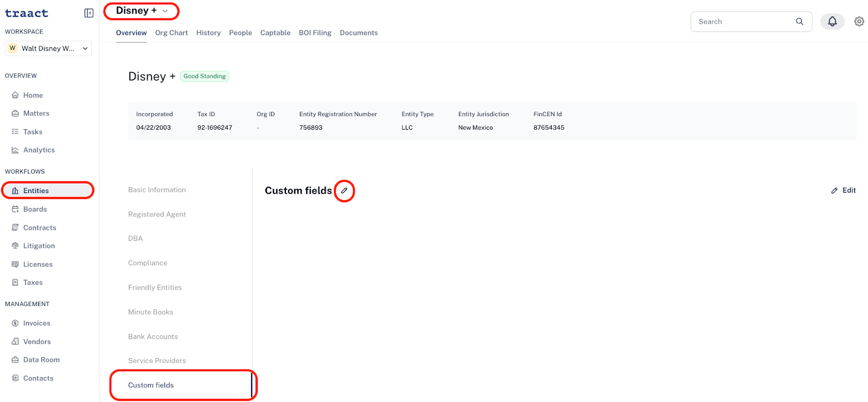
Task: Open the Captable tab
Action: pyautogui.click(x=276, y=33)
